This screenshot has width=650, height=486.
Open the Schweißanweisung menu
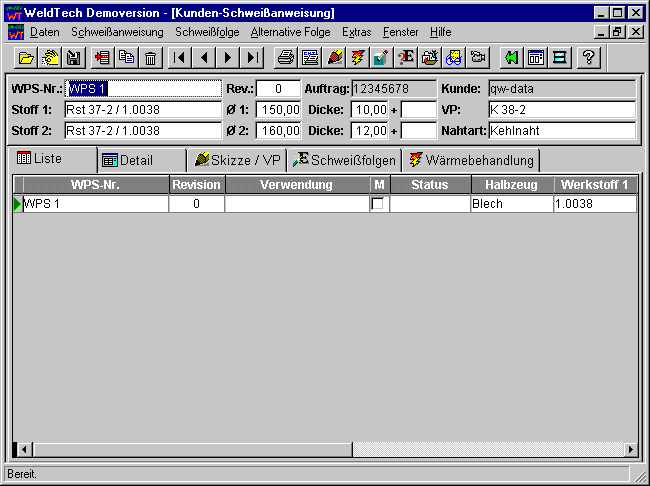coord(117,32)
